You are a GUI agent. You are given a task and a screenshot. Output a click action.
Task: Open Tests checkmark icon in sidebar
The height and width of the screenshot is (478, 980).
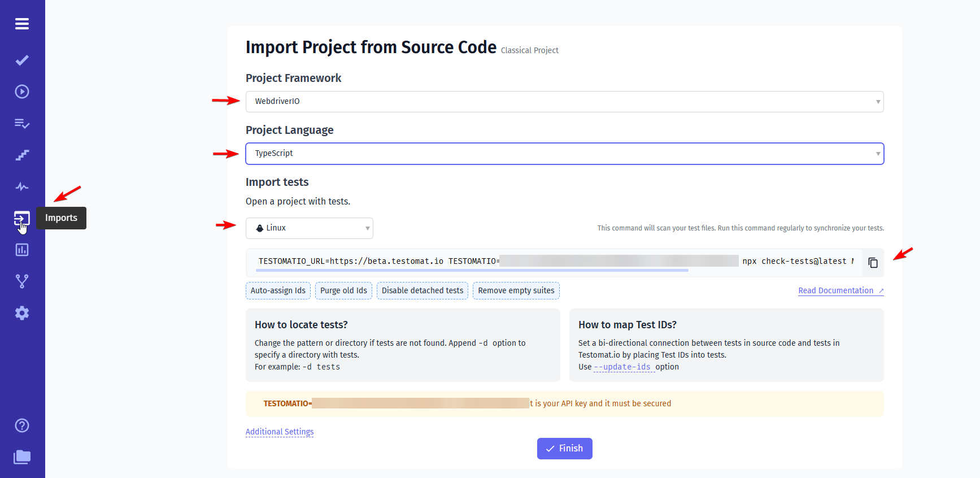(22, 60)
